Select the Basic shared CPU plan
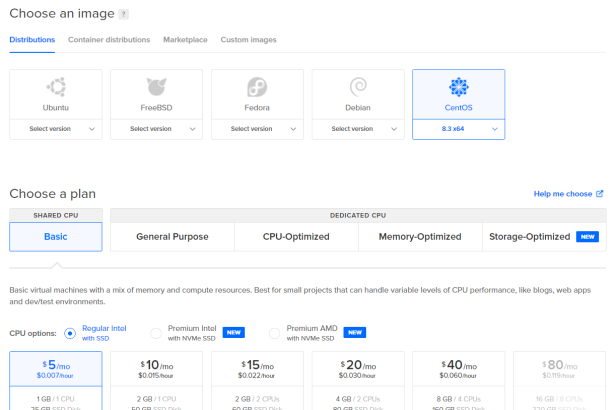The width and height of the screenshot is (615, 410). 56,237
